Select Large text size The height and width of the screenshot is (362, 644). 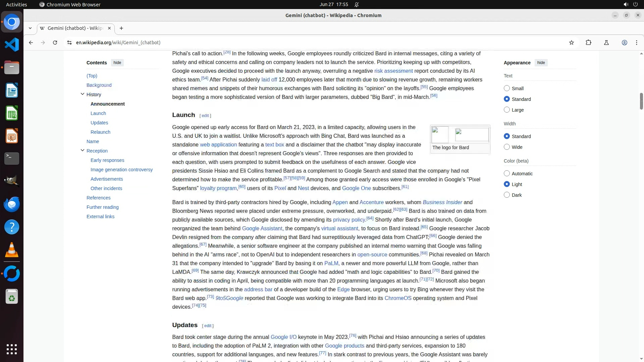coord(507,110)
